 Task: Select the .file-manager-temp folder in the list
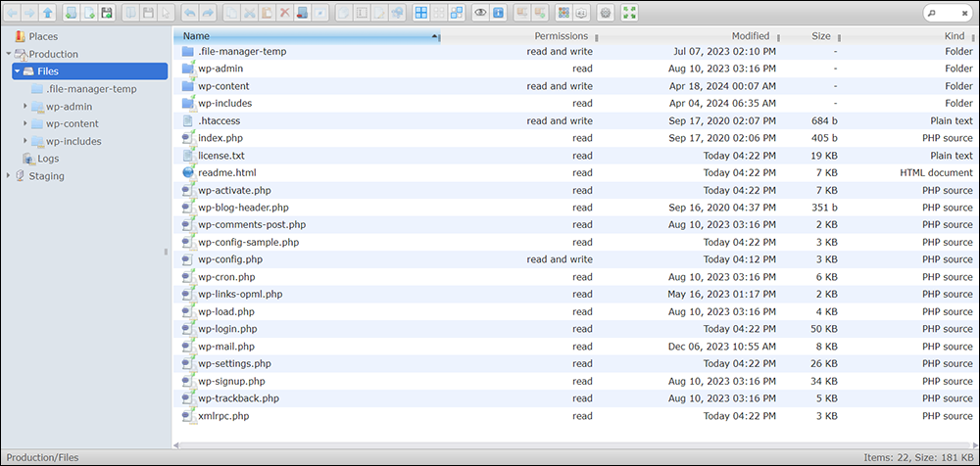576,51
